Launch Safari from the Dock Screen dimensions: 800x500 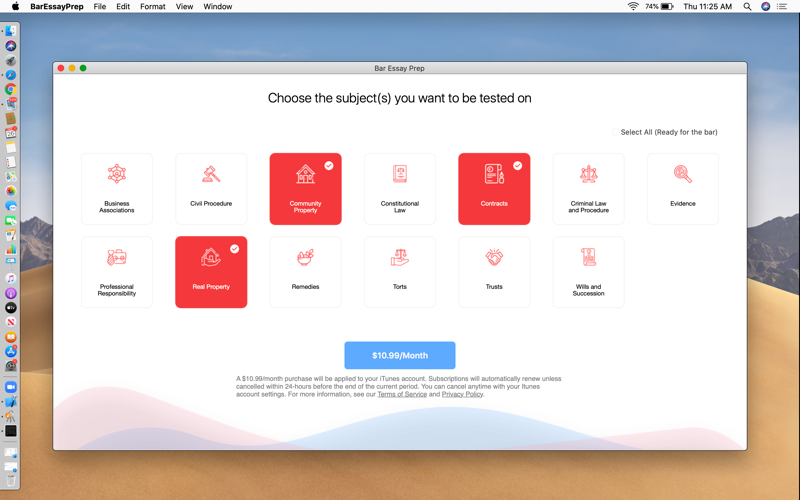(11, 75)
